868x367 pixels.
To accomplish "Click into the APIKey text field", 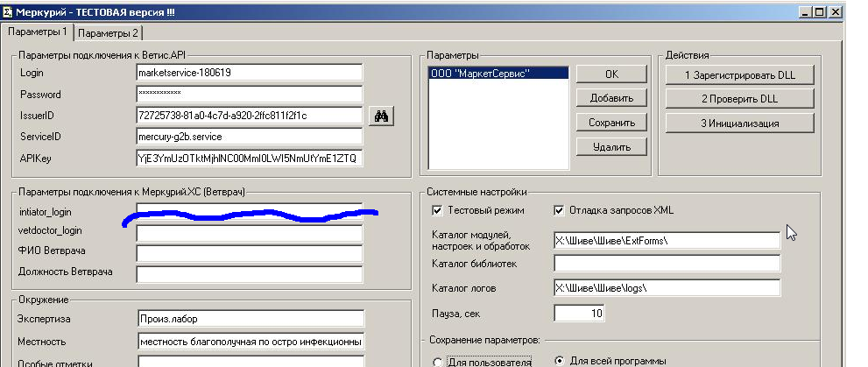I will coord(249,158).
